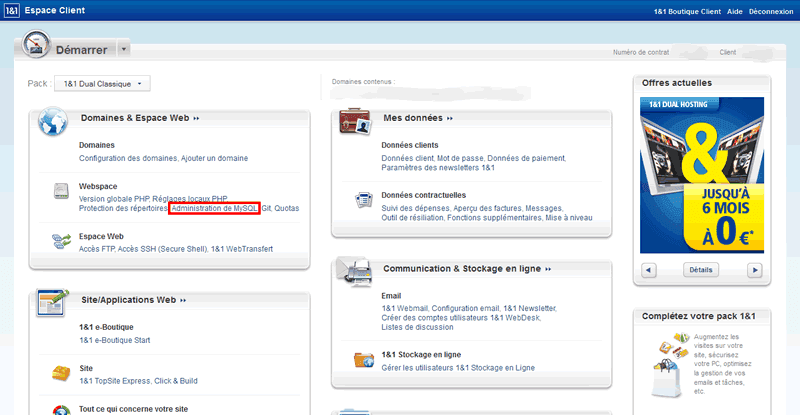Click the Espace Web transfer arrows icon
Image resolution: width=800 pixels, height=415 pixels.
pyautogui.click(x=61, y=241)
